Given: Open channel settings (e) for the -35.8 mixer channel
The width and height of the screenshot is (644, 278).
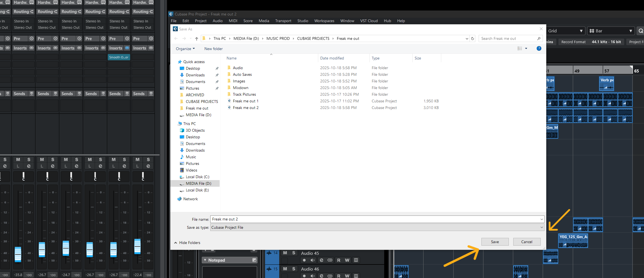Looking at the screenshot, I should (x=29, y=166).
